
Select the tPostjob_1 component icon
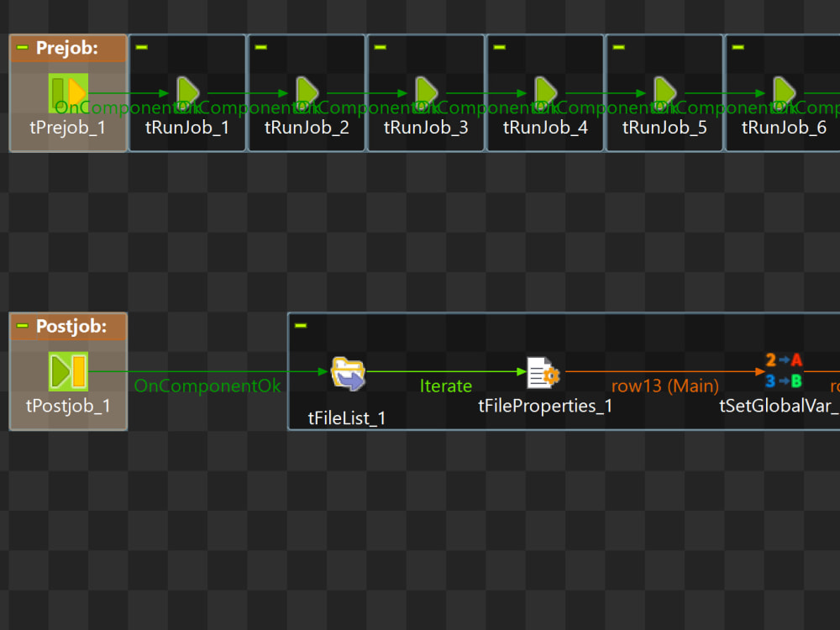pos(68,371)
